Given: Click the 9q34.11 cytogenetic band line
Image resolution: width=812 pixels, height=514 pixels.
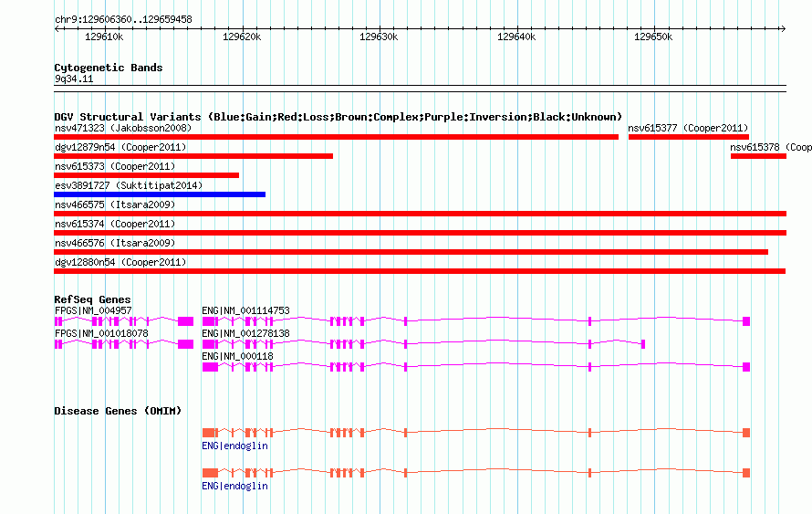Looking at the screenshot, I should (x=420, y=89).
